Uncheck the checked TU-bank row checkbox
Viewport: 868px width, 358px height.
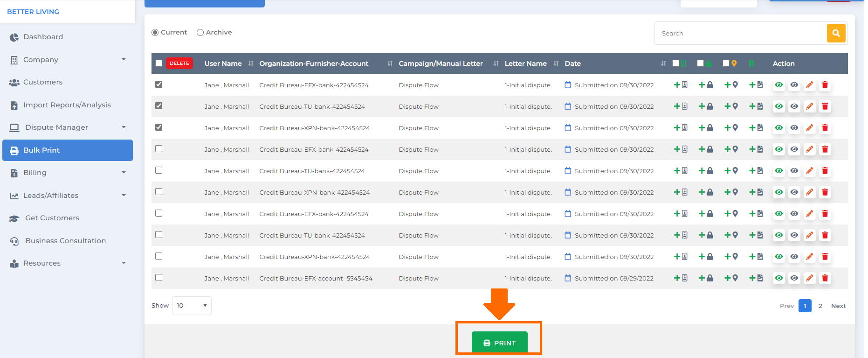[x=159, y=106]
